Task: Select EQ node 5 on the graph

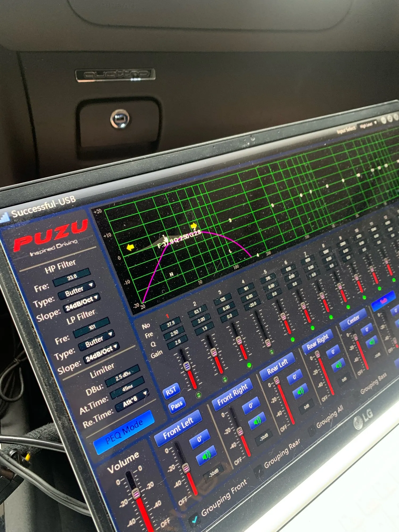Action: [272, 205]
